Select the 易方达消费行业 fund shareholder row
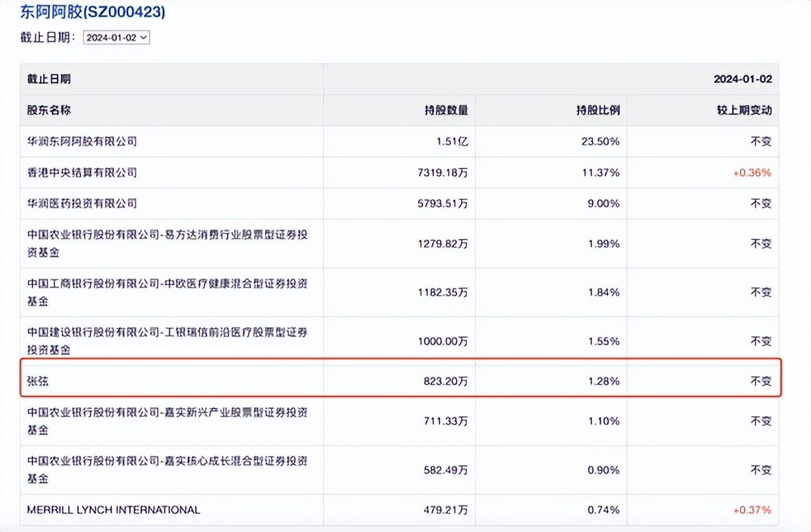Image resolution: width=811 pixels, height=532 pixels. coord(163,243)
